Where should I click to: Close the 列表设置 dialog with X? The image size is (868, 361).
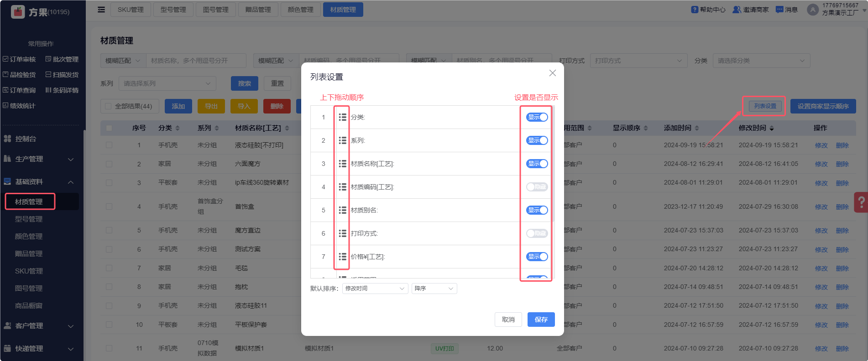(x=552, y=73)
